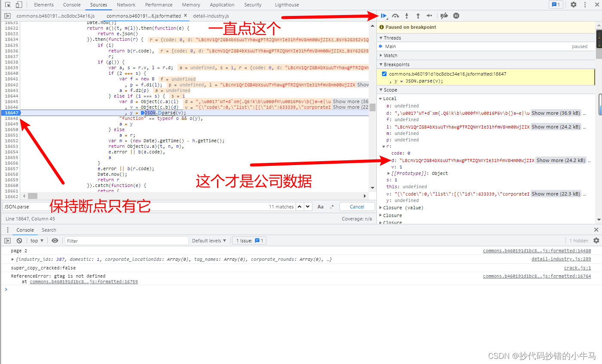602x364 pixels.
Task: Click the console Filter input field
Action: (127, 241)
